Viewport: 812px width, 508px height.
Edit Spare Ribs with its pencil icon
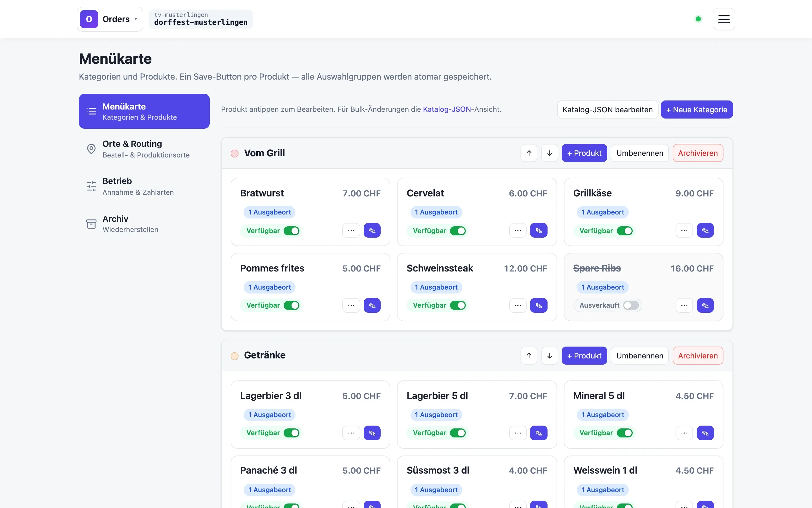[705, 305]
